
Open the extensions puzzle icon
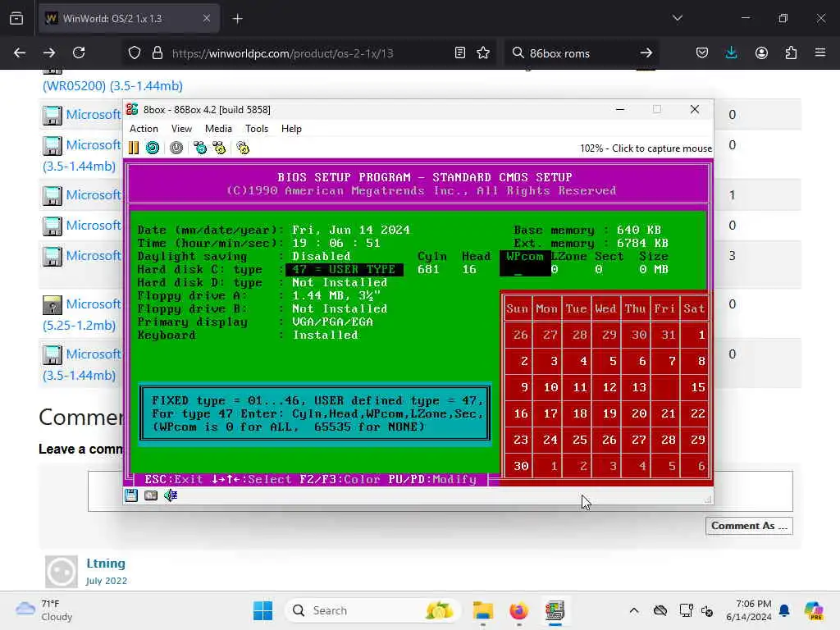click(791, 52)
